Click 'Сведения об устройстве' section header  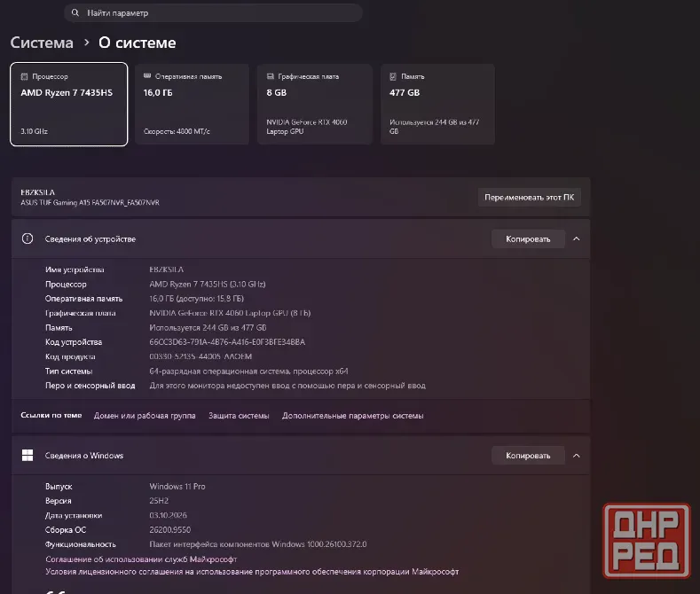click(301, 238)
